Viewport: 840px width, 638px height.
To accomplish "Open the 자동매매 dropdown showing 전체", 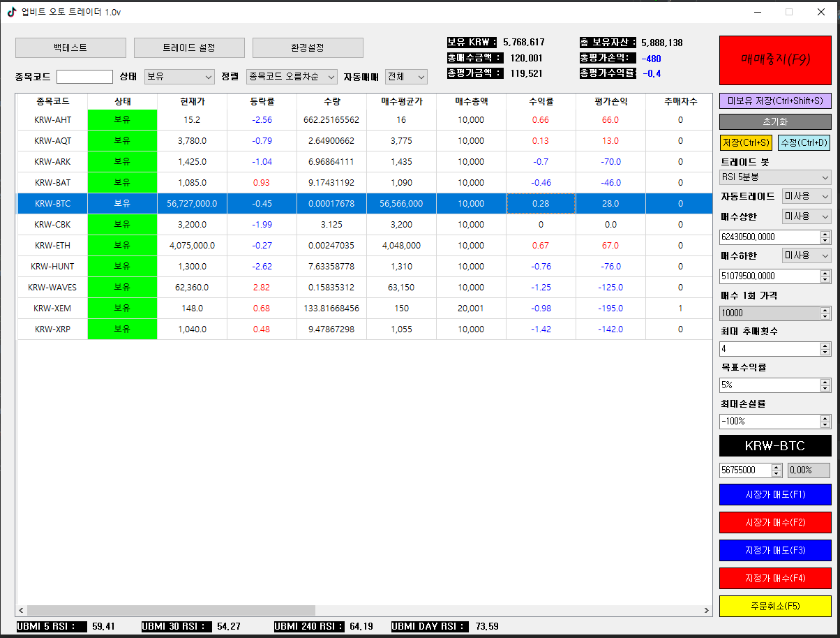I will [406, 77].
